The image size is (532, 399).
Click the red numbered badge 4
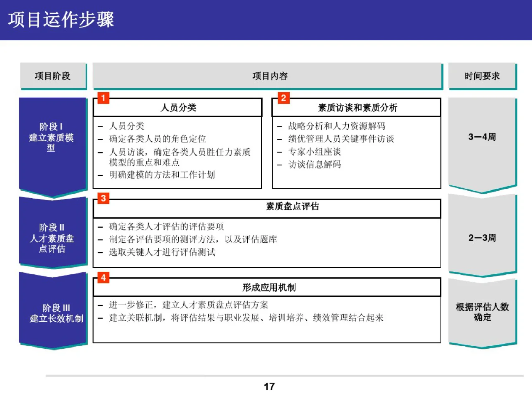[103, 276]
